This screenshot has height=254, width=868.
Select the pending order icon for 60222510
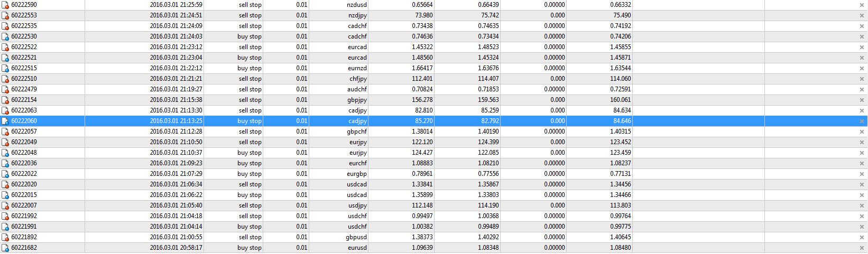(5, 79)
